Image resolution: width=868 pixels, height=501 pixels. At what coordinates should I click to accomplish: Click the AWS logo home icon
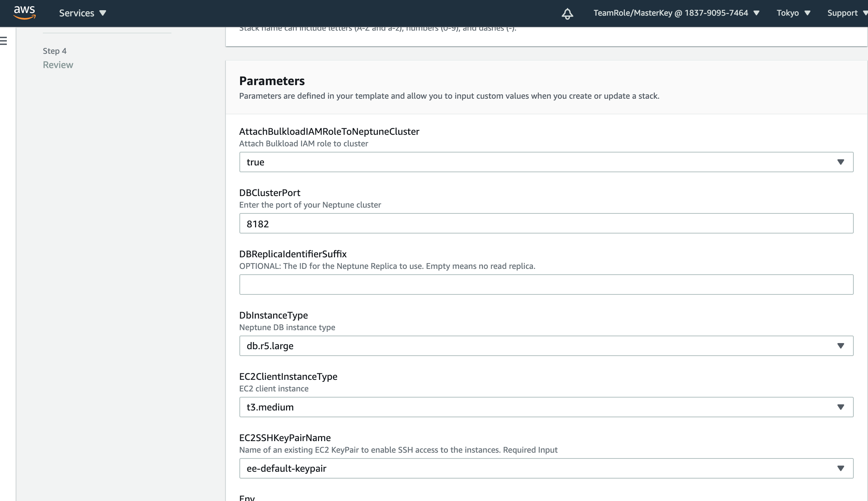[x=24, y=13]
